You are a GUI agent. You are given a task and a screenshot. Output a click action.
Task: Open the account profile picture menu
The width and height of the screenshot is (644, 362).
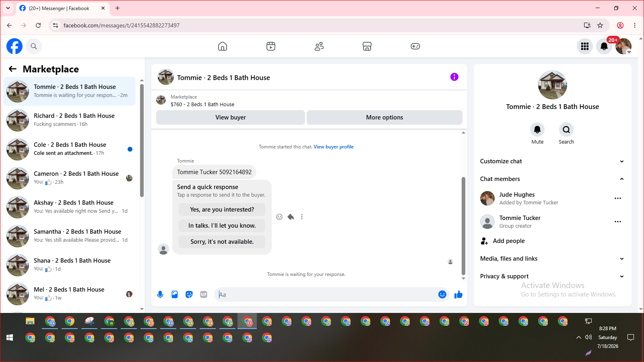tap(623, 46)
